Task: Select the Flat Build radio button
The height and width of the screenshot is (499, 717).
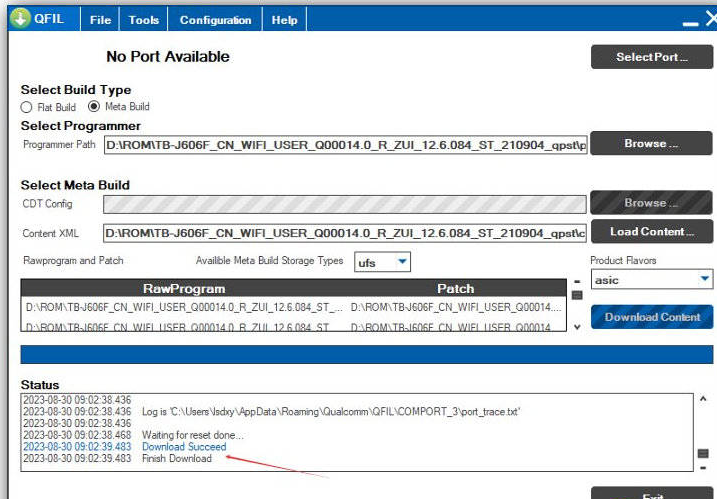Action: click(x=27, y=107)
